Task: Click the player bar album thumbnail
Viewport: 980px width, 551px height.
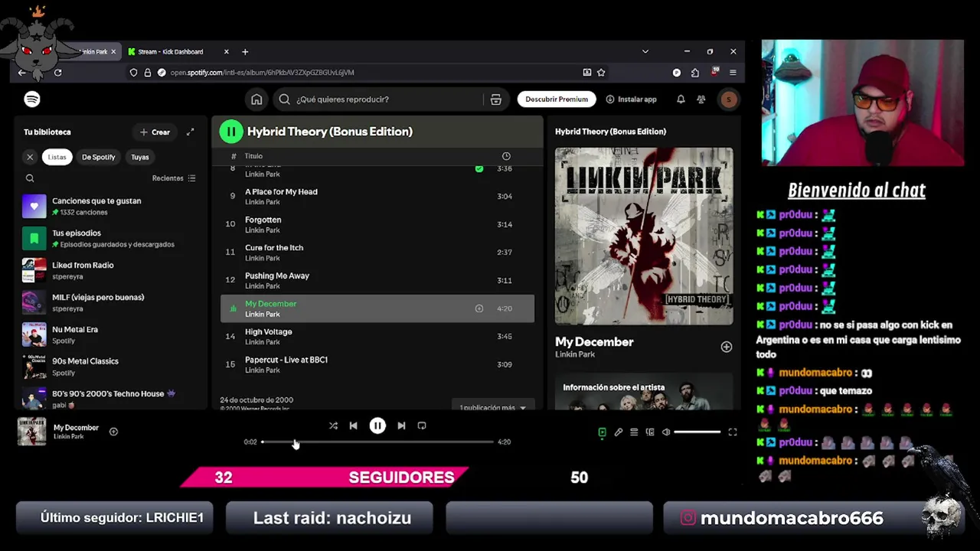Action: pyautogui.click(x=31, y=432)
